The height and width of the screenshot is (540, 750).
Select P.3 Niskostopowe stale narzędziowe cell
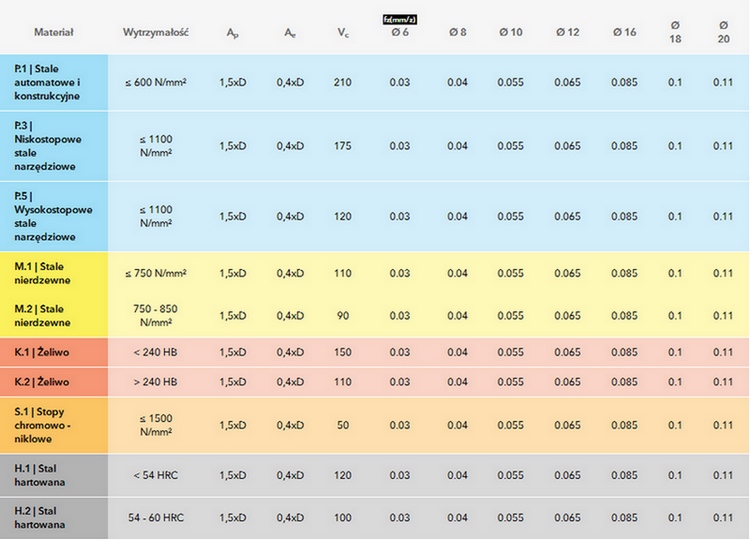click(54, 146)
